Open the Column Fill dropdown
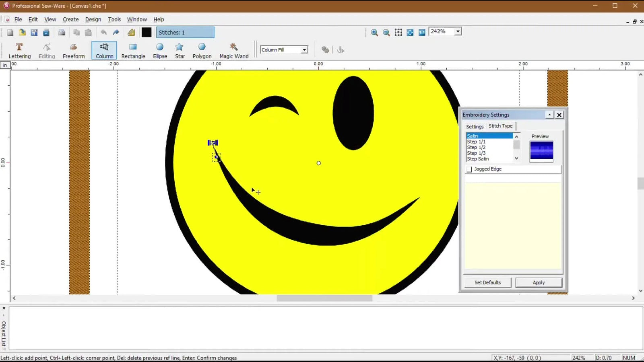644x362 pixels. pyautogui.click(x=304, y=50)
